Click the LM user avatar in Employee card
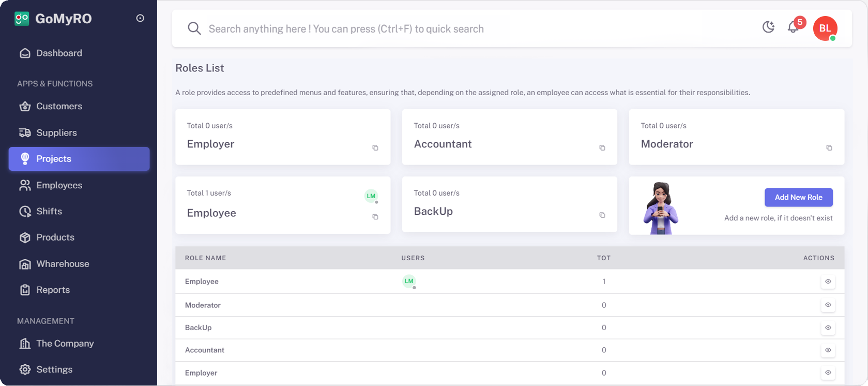This screenshot has width=868, height=386. (371, 196)
